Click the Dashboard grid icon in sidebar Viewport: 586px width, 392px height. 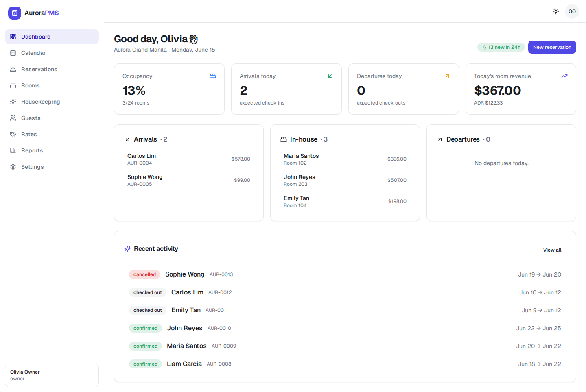(x=13, y=37)
